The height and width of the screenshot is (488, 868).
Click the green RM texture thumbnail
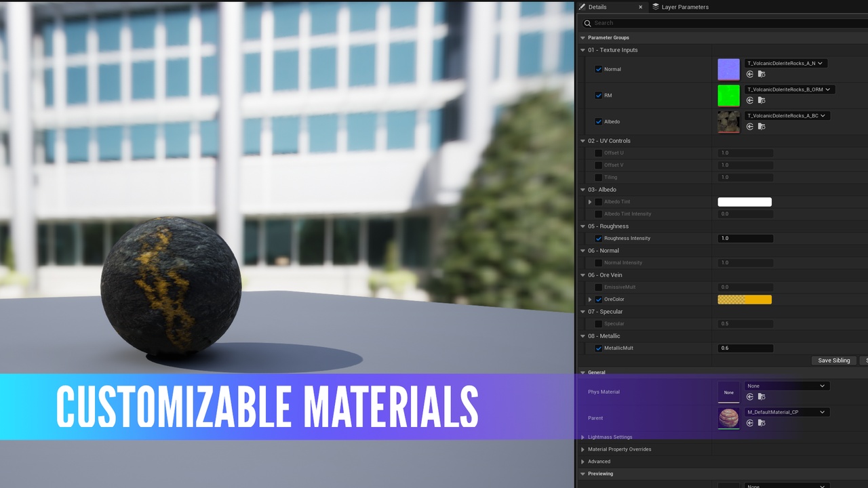click(729, 96)
